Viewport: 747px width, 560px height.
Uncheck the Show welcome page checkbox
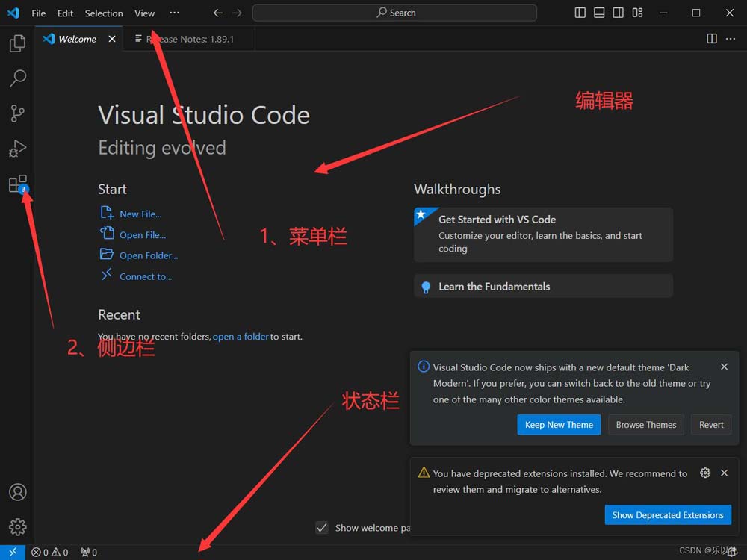321,527
